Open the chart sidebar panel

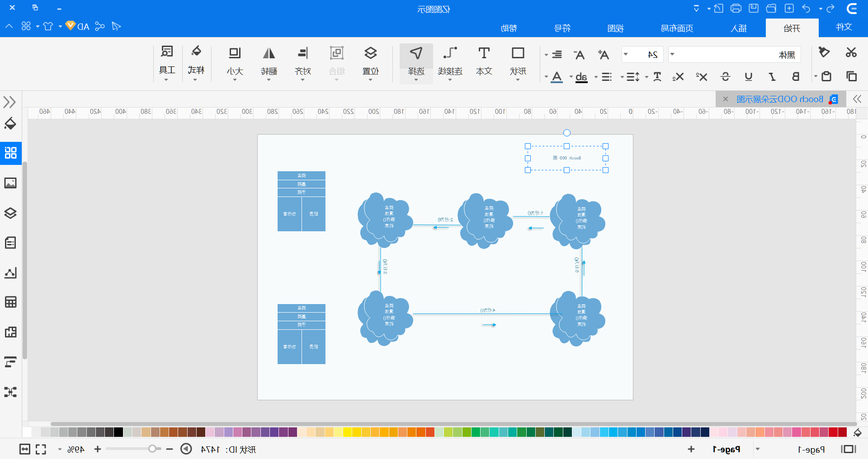[x=10, y=272]
